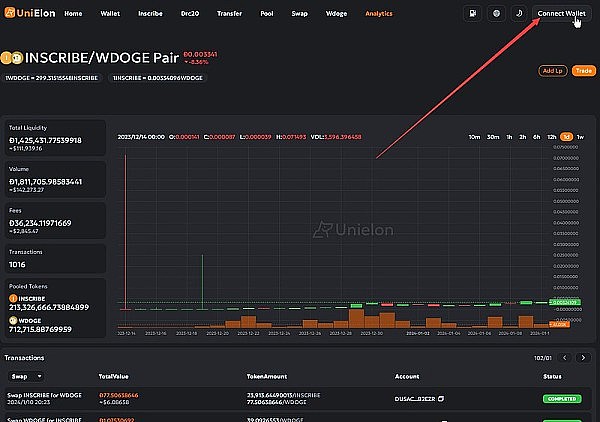
Task: Click the INSCRIBE/WDOGE pair token icon
Action: (x=7, y=58)
